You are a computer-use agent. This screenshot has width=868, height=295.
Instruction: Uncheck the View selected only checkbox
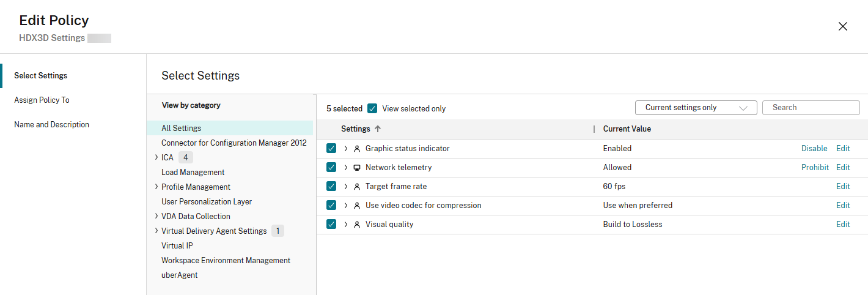coord(372,108)
